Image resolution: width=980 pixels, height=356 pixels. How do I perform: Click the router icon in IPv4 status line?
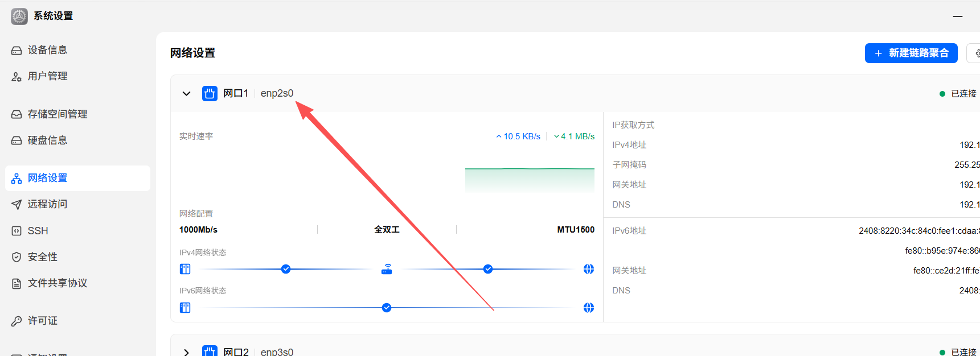pyautogui.click(x=387, y=269)
